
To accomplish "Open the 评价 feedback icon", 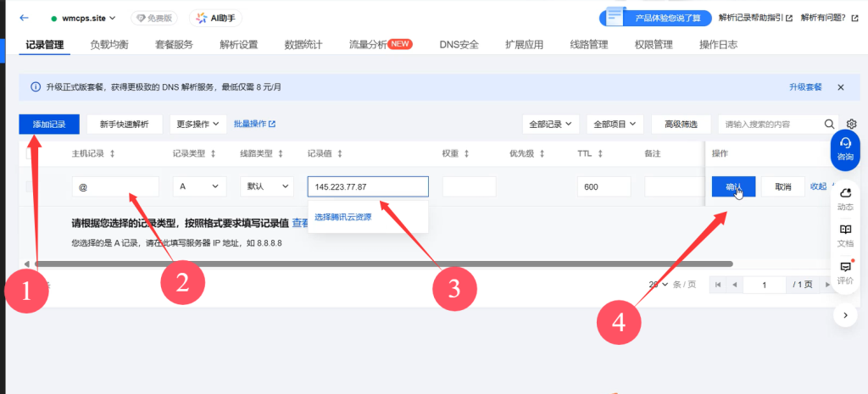I will (845, 271).
